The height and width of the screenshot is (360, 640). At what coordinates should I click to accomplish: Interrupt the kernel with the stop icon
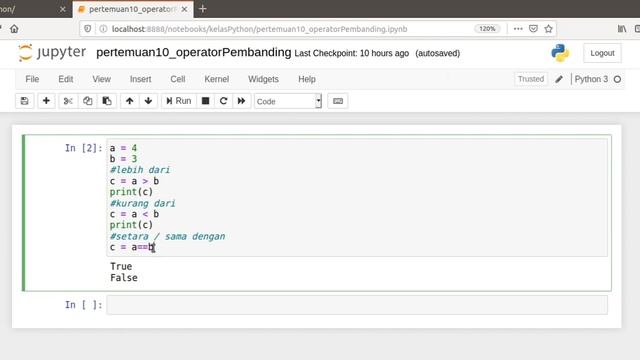(x=206, y=101)
